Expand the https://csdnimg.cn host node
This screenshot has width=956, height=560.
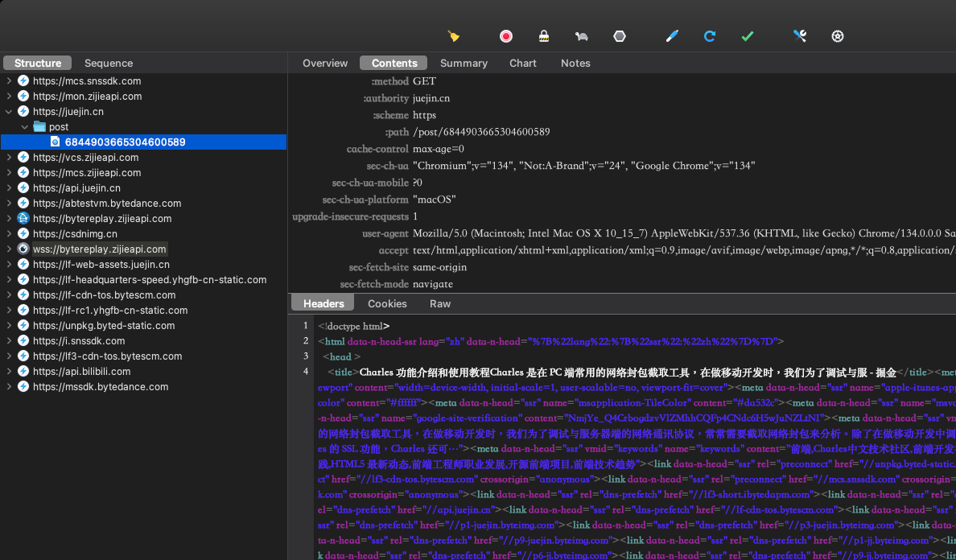(x=9, y=233)
